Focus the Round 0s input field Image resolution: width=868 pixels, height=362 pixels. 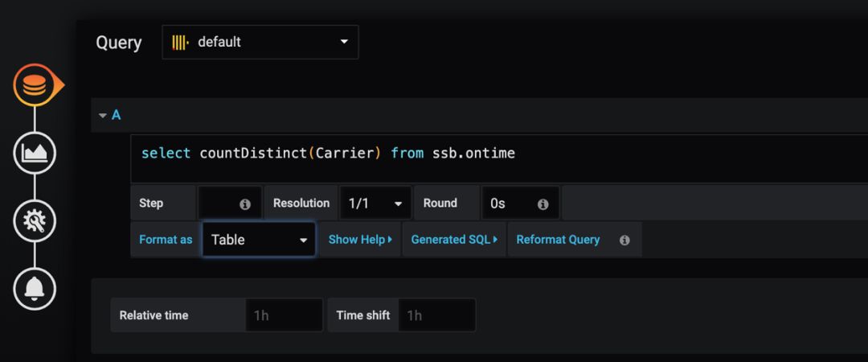(520, 204)
